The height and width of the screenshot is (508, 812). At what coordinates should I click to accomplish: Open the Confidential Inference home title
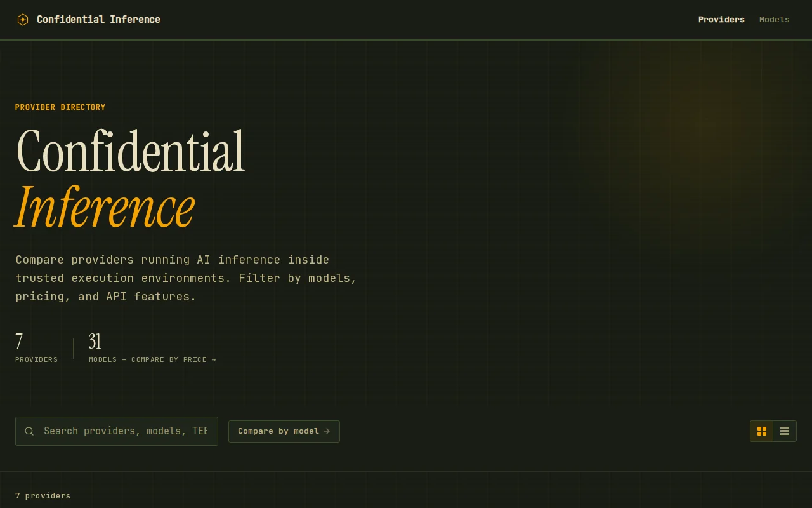click(98, 20)
